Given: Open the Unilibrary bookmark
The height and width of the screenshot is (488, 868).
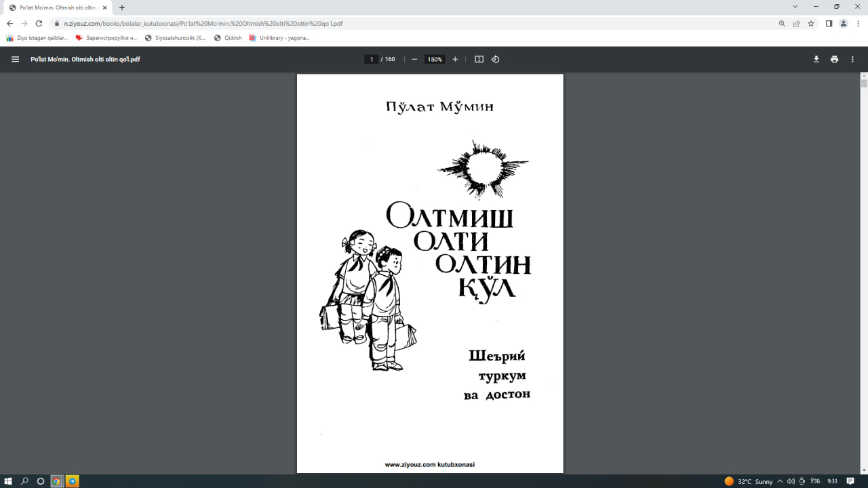Looking at the screenshot, I should [x=279, y=38].
